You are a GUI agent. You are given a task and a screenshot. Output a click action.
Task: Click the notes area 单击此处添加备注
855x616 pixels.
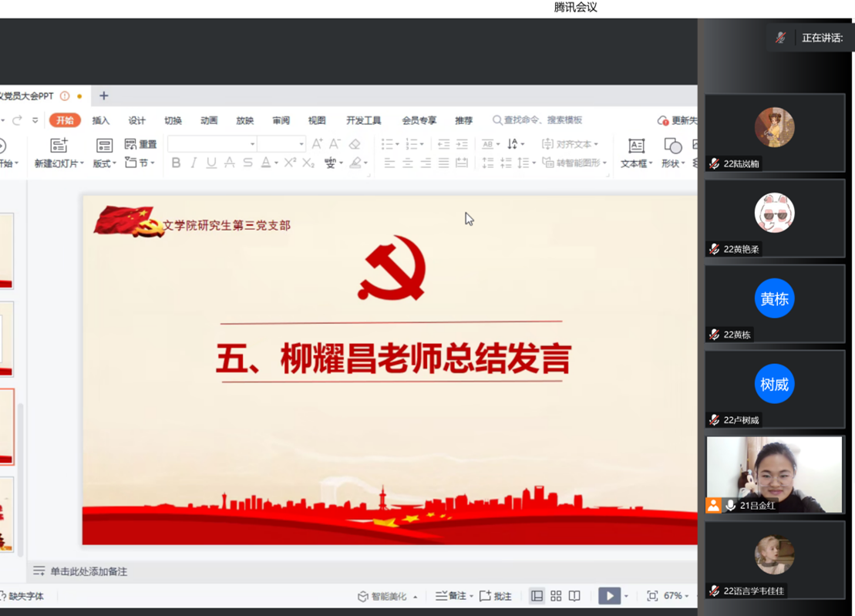(x=89, y=571)
